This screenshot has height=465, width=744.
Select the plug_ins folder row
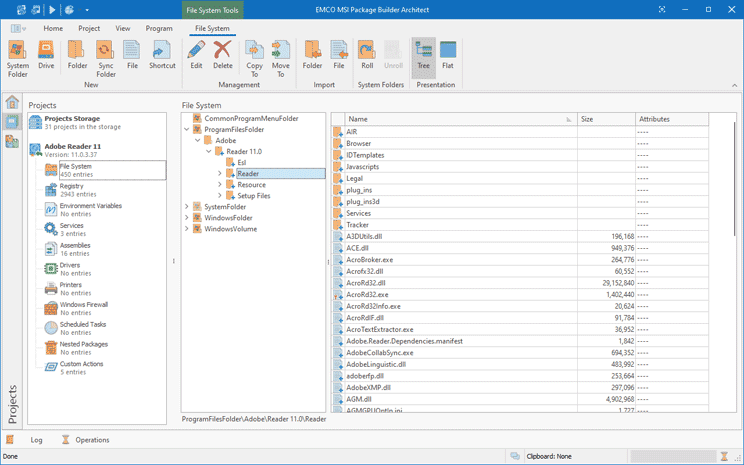coord(520,190)
